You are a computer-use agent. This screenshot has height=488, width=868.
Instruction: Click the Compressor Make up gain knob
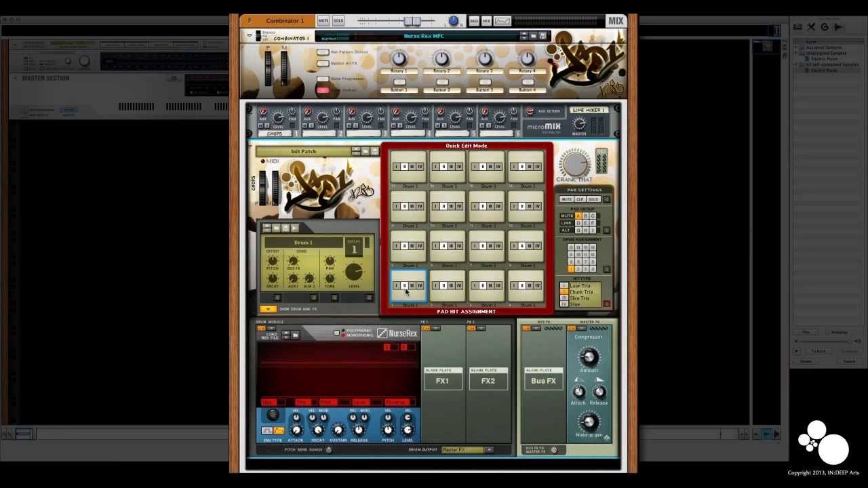pyautogui.click(x=589, y=422)
